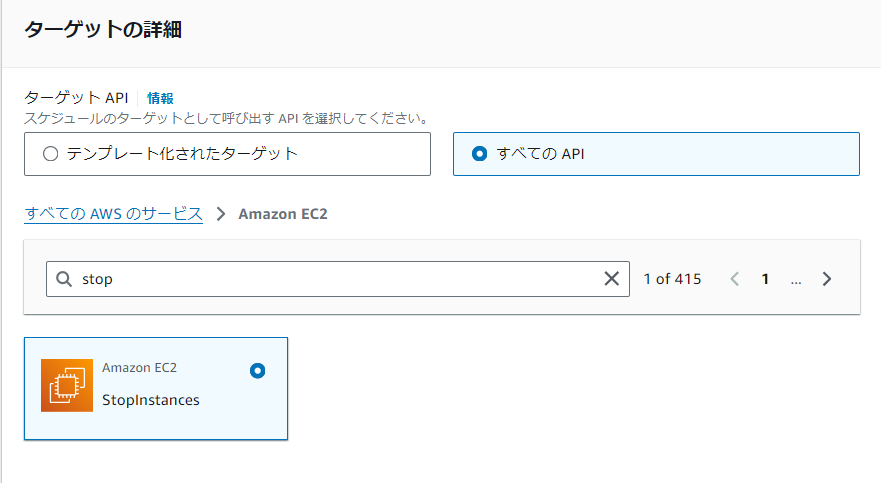Viewport: 881px width, 483px height.
Task: Clear the stop search query
Action: [x=611, y=279]
